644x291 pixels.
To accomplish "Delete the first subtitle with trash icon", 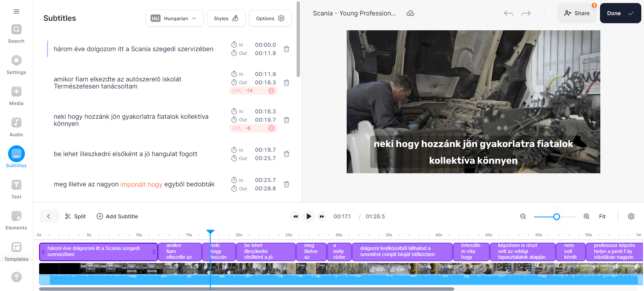I will coord(286,49).
